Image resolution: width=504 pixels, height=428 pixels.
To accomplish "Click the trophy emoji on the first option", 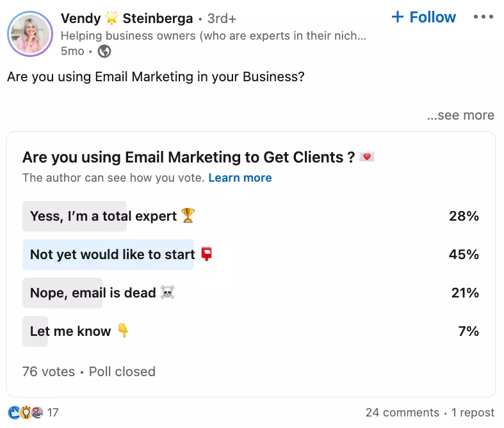I will click(188, 216).
